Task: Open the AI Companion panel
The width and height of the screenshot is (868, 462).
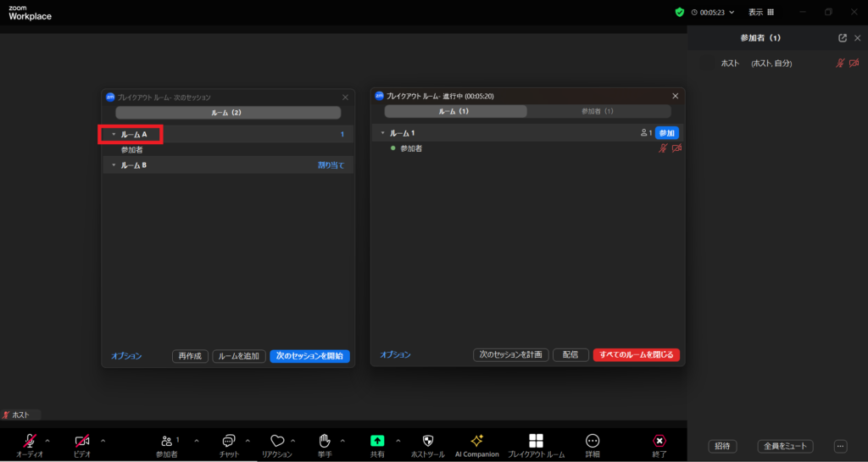Action: coord(476,441)
